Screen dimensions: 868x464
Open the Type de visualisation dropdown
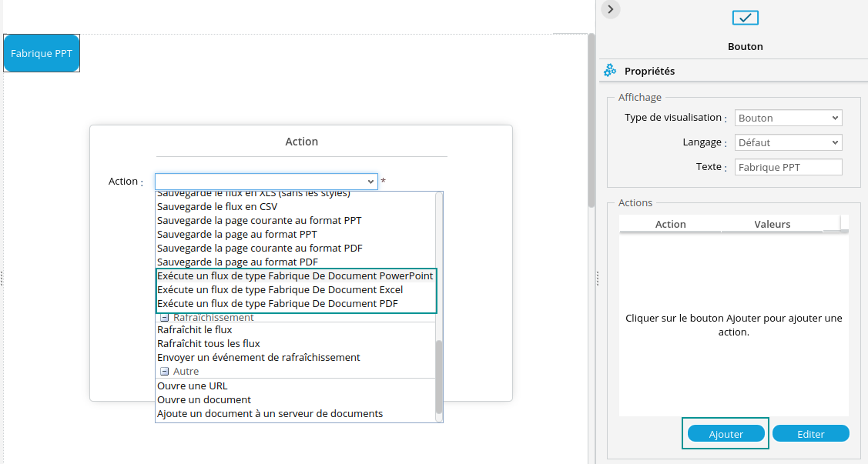tap(788, 118)
